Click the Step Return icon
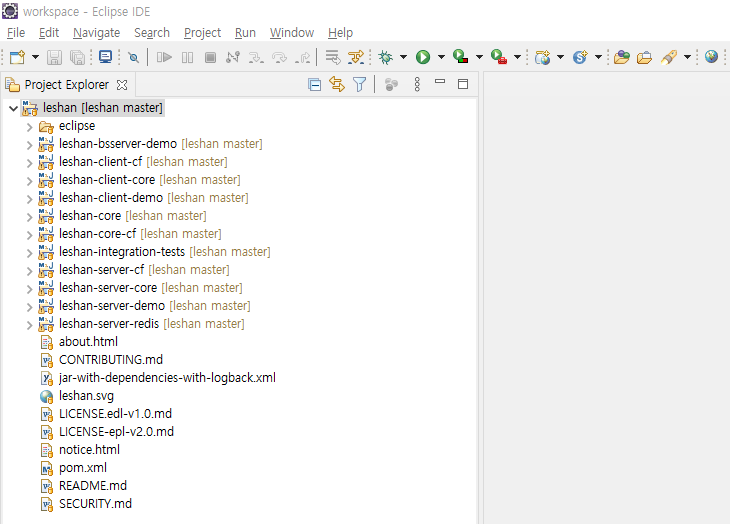 click(x=303, y=57)
